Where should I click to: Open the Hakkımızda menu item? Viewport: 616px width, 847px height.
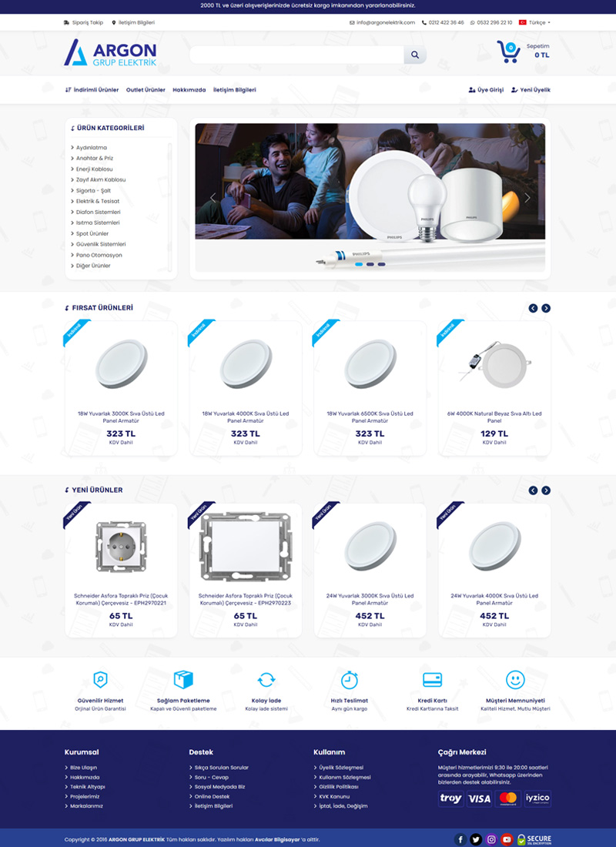point(188,89)
